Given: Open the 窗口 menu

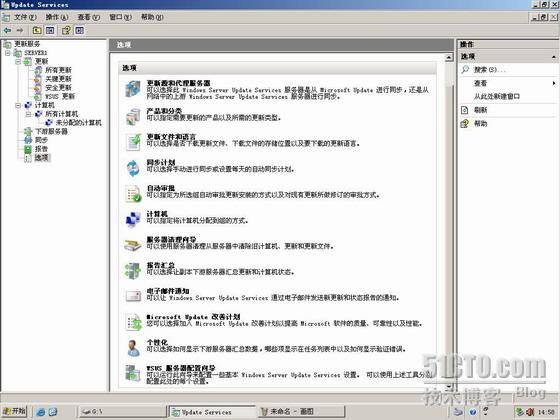Looking at the screenshot, I should [120, 17].
